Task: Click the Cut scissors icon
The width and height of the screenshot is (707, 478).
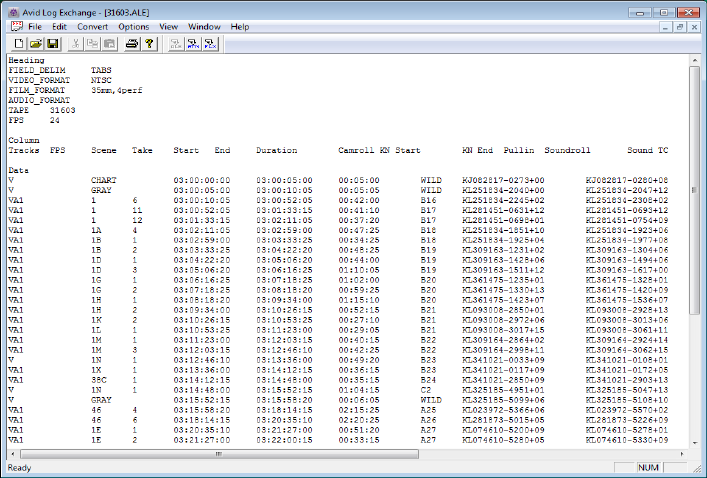Action: (75, 44)
